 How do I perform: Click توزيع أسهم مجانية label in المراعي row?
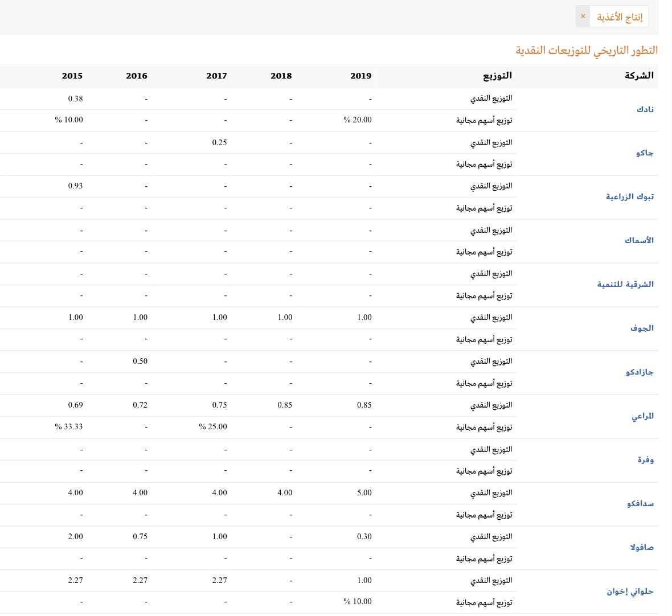point(484,427)
